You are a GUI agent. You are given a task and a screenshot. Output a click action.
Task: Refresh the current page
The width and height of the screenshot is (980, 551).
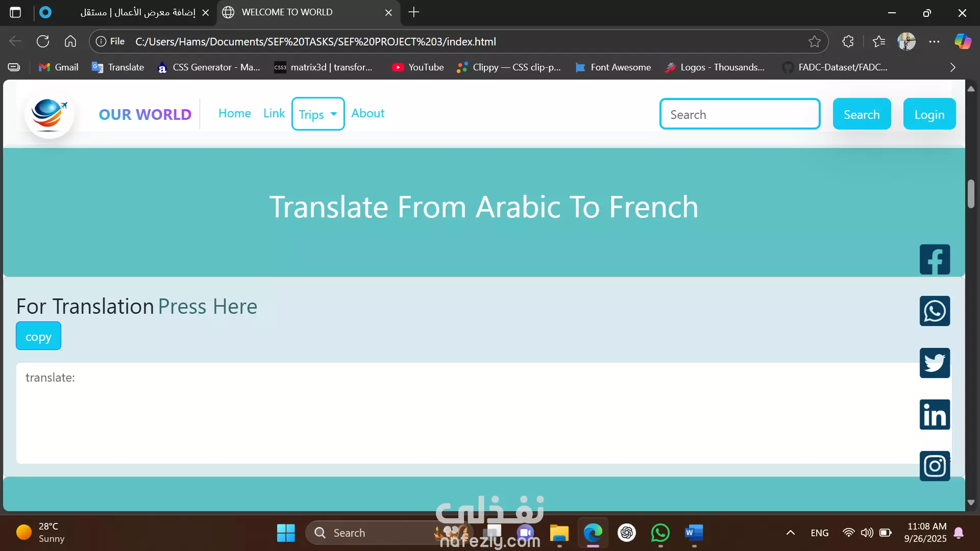[43, 42]
